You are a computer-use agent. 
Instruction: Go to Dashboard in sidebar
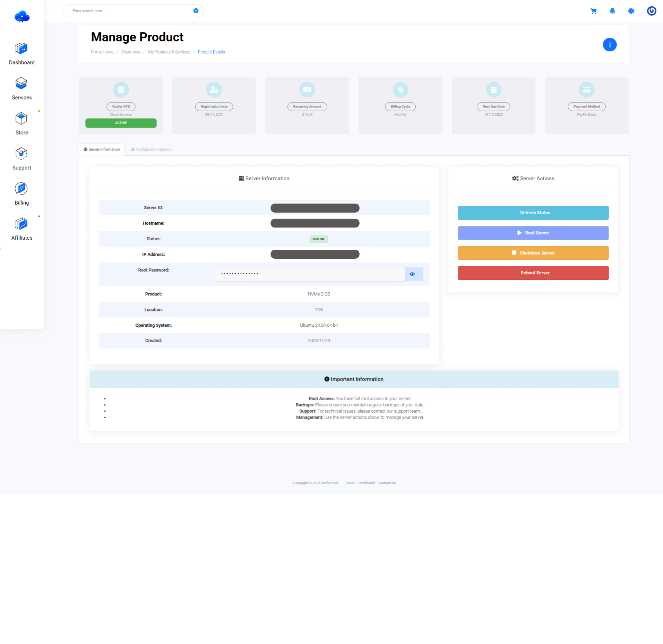pyautogui.click(x=21, y=54)
